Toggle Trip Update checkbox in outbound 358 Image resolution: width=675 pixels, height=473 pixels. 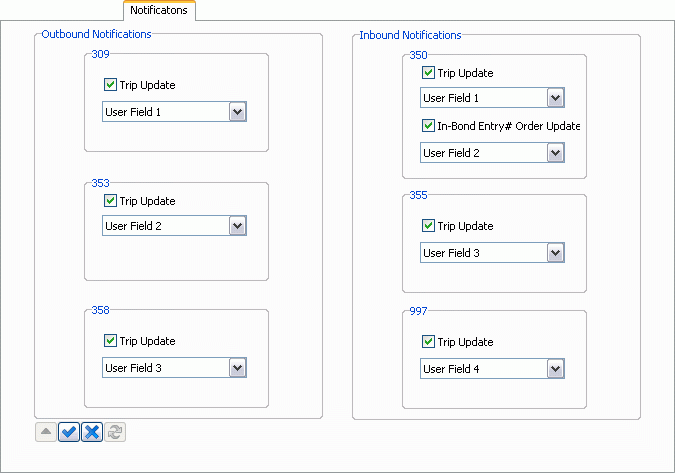pos(110,341)
